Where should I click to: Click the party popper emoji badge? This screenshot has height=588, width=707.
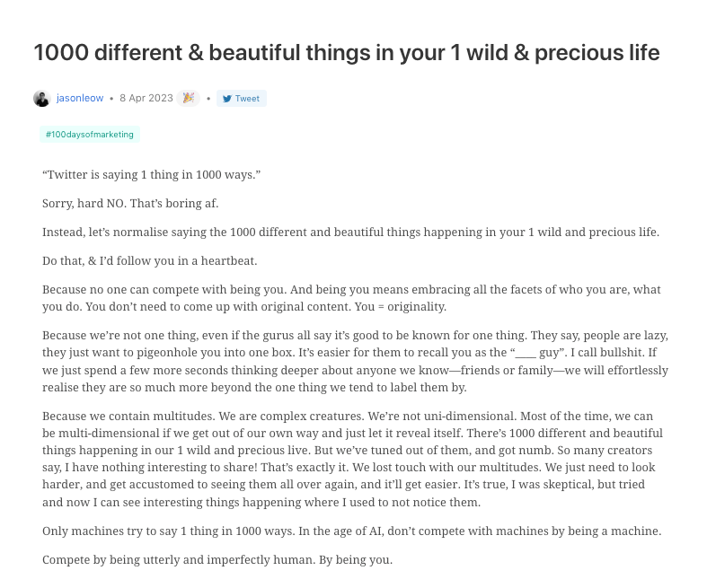click(x=188, y=99)
